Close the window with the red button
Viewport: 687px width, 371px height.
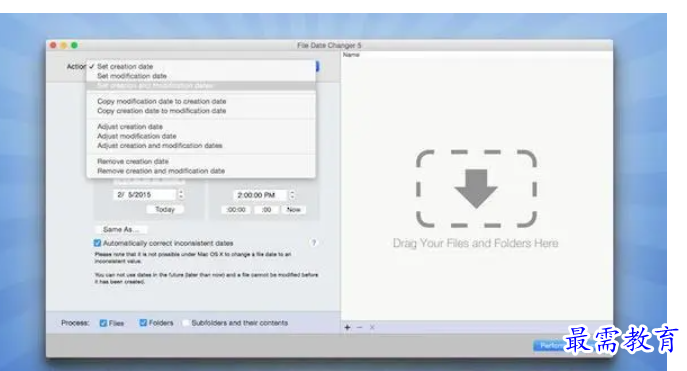pos(53,45)
